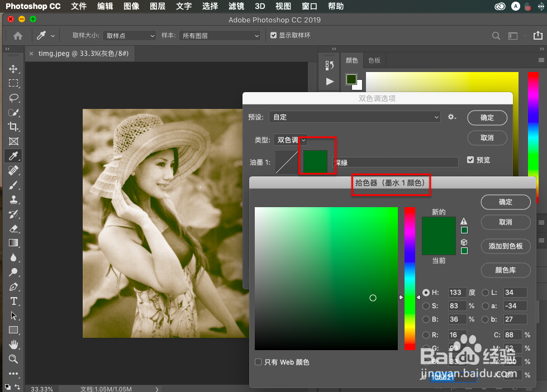Click the 添加到色板 button
This screenshot has width=547, height=392.
click(506, 246)
